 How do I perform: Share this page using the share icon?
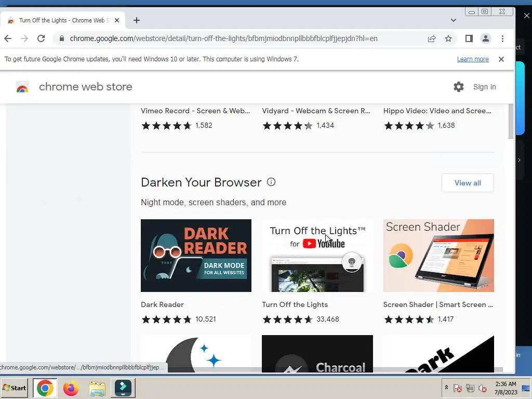tap(432, 38)
